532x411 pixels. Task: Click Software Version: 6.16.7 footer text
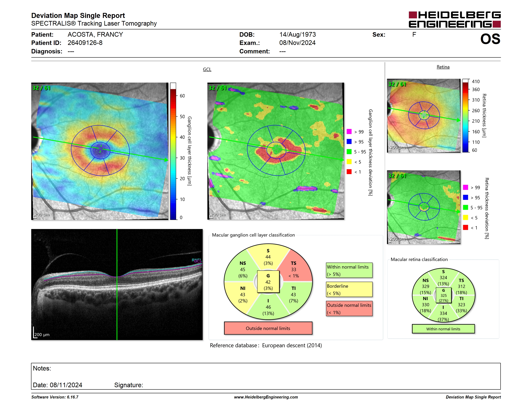tap(55, 397)
